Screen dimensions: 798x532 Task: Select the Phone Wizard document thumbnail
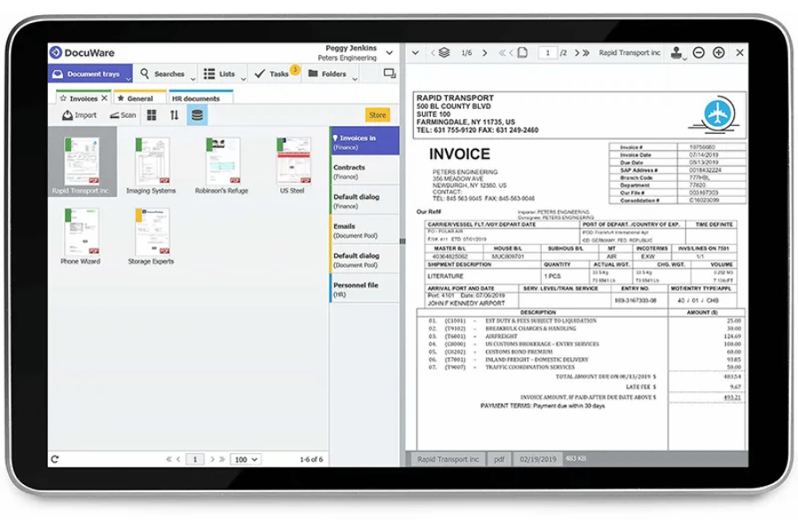(82, 236)
